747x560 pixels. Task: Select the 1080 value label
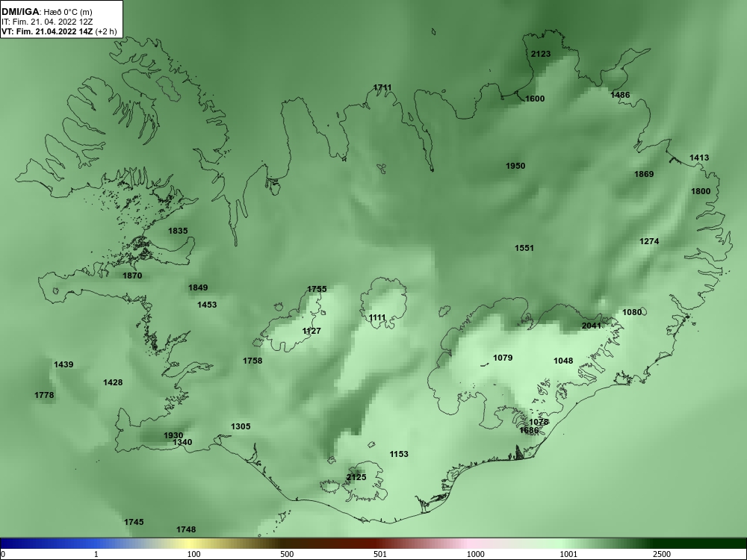pyautogui.click(x=632, y=312)
